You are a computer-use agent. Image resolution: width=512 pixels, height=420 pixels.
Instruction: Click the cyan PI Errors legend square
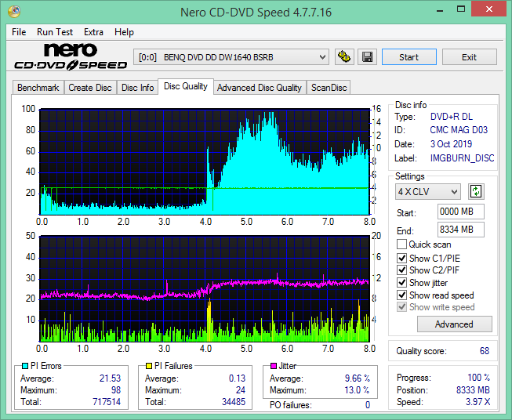click(x=25, y=366)
